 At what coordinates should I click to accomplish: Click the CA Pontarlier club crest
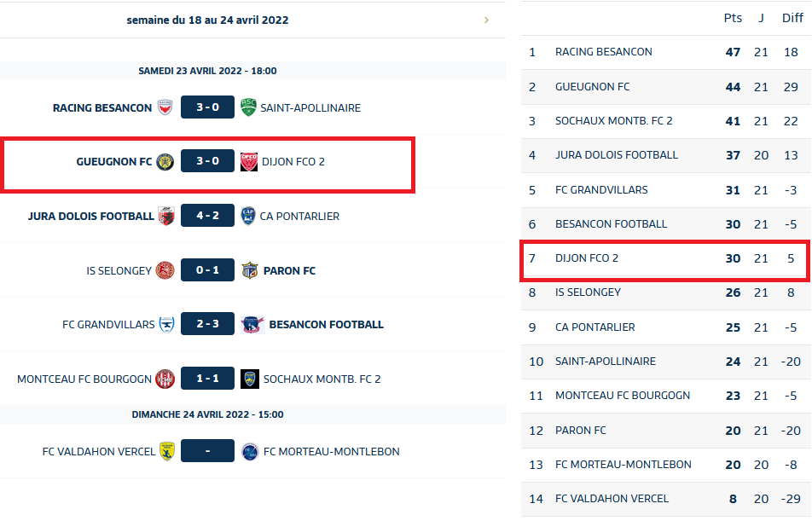click(x=248, y=216)
